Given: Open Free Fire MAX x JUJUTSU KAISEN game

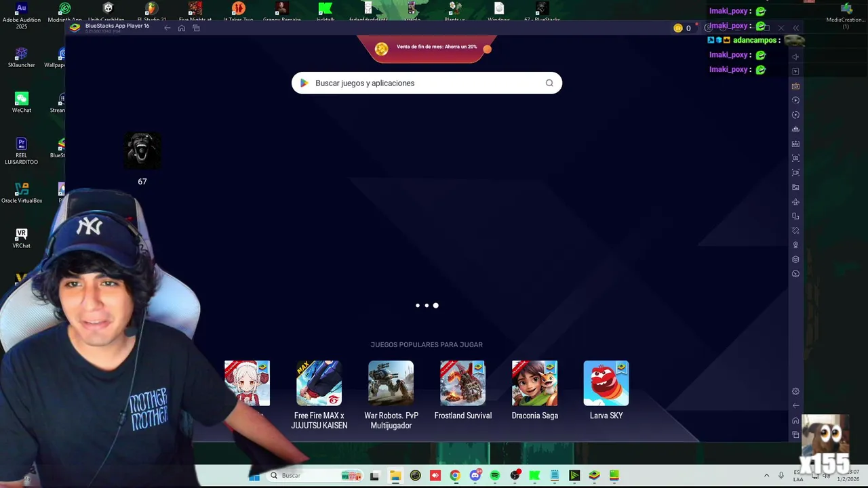Looking at the screenshot, I should pyautogui.click(x=319, y=395).
